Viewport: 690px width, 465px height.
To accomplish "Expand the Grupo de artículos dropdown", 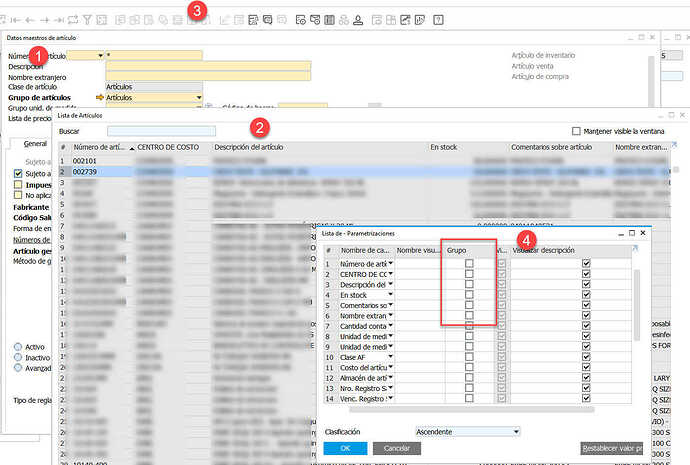I will click(198, 98).
